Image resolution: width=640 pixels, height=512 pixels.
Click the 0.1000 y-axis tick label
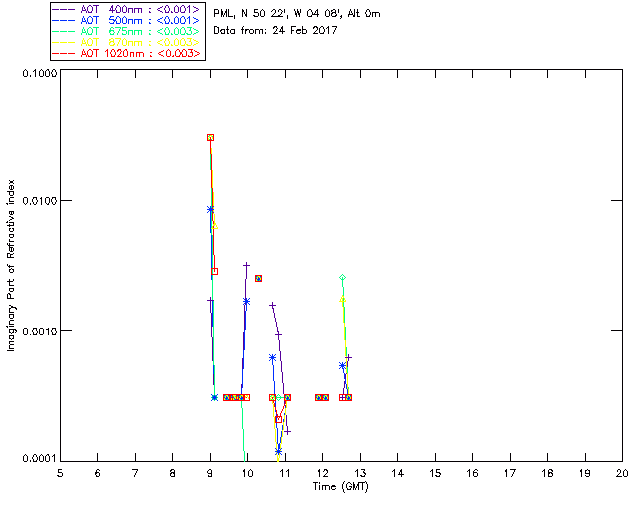point(40,73)
